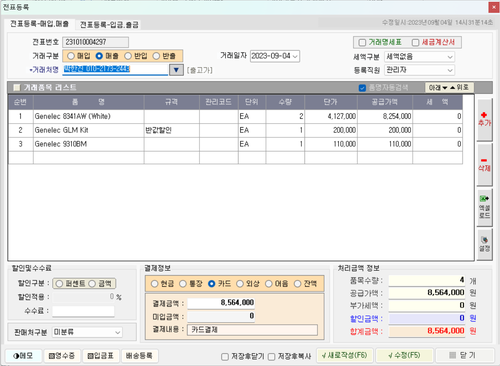Click the 단가 column header
Image resolution: width=500 pixels, height=366 pixels.
331,102
